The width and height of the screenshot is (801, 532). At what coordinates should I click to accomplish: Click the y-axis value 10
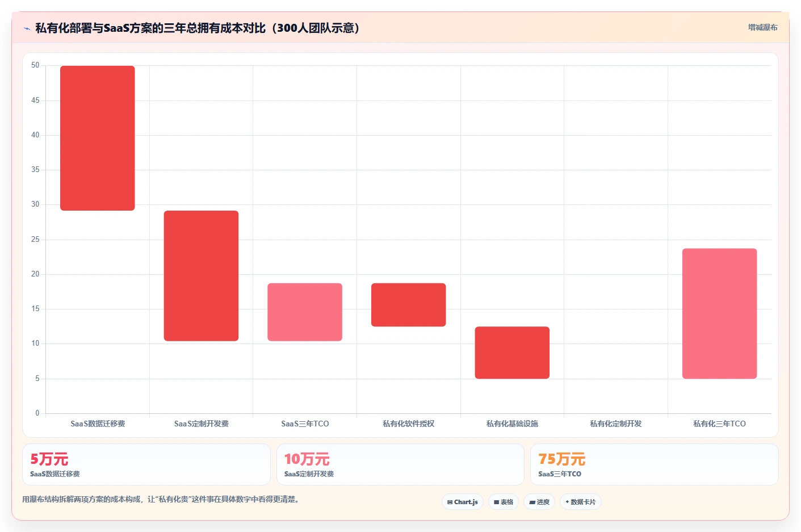click(35, 344)
